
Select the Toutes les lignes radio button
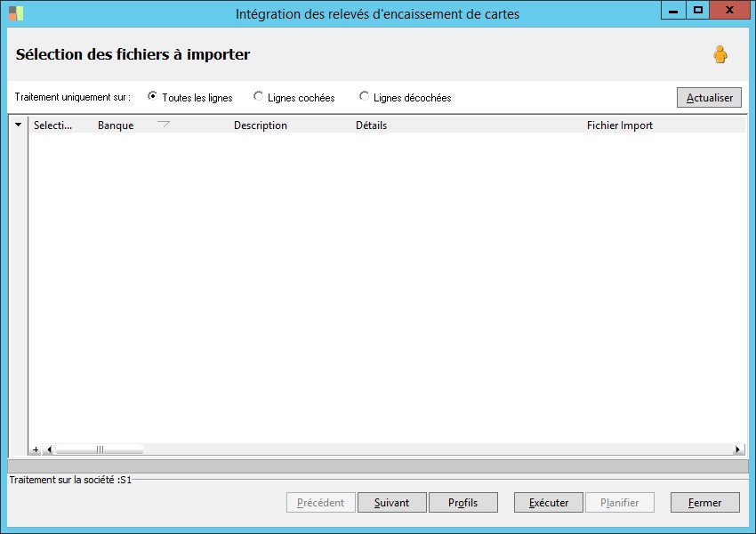pos(152,96)
